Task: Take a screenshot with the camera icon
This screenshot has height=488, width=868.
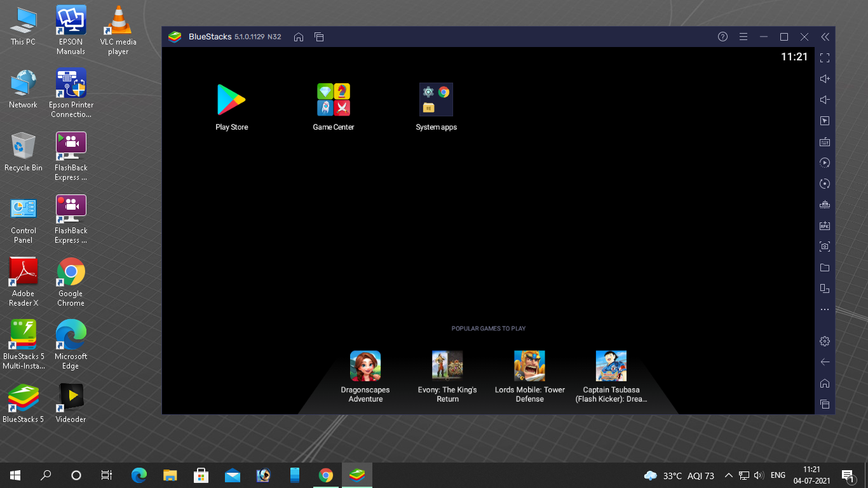Action: pos(825,247)
